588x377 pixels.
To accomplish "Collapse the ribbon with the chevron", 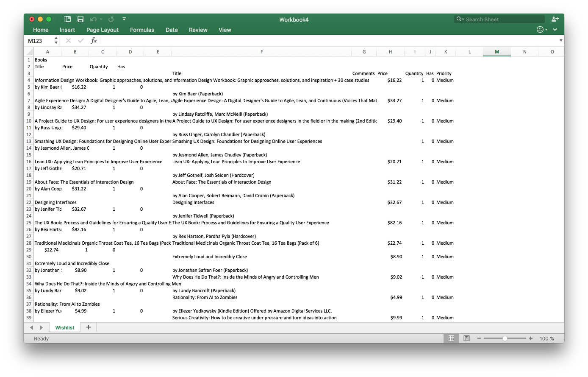I will [x=555, y=30].
